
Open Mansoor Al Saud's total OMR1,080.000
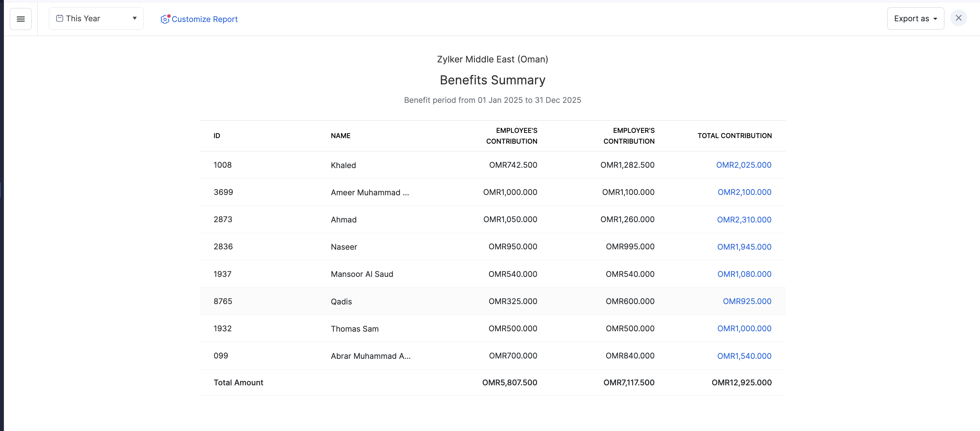[x=744, y=274]
